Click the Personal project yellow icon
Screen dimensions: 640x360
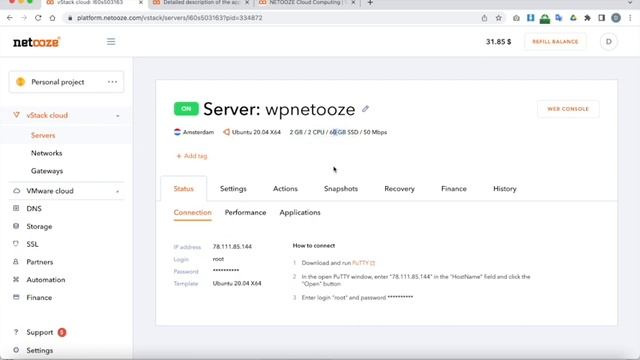[x=20, y=82]
